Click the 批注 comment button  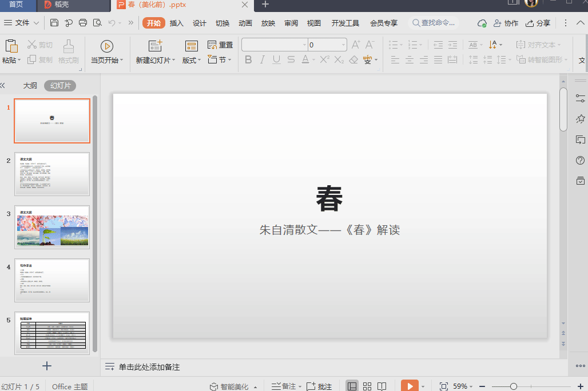[319, 386]
